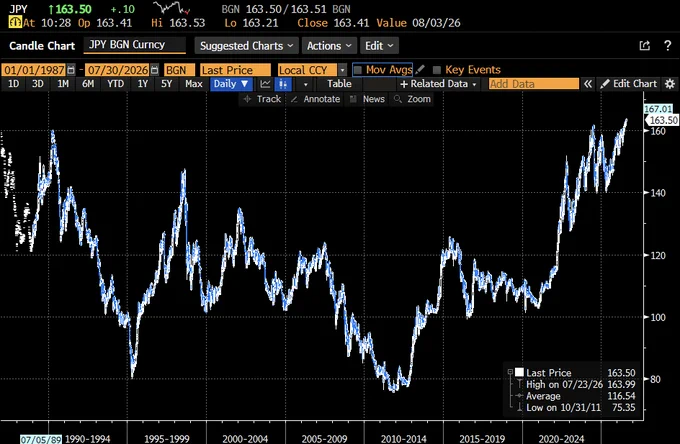Select the 6M range tab
680x444 pixels.
[x=88, y=84]
